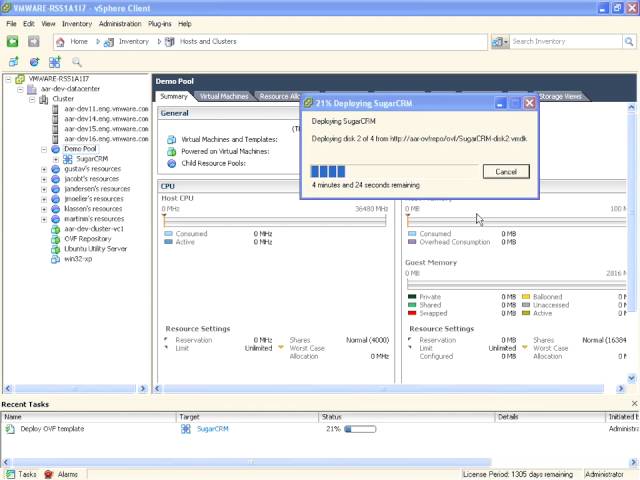Click the Child Resource Pools icon
640x480 pixels.
(171, 163)
